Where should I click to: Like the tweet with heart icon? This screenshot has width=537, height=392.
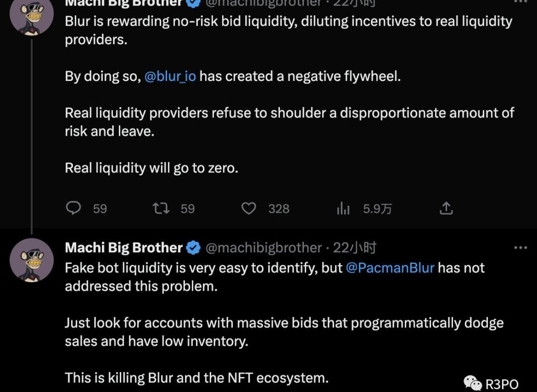249,208
